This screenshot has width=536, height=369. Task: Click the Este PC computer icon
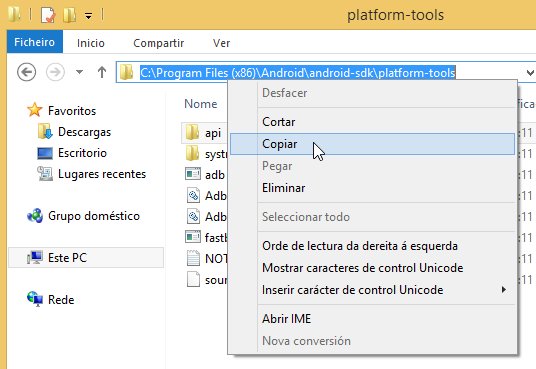point(35,258)
